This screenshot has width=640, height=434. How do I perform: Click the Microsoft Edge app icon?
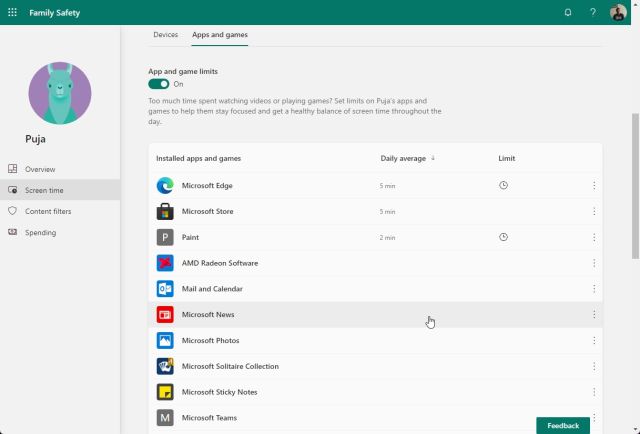click(165, 185)
